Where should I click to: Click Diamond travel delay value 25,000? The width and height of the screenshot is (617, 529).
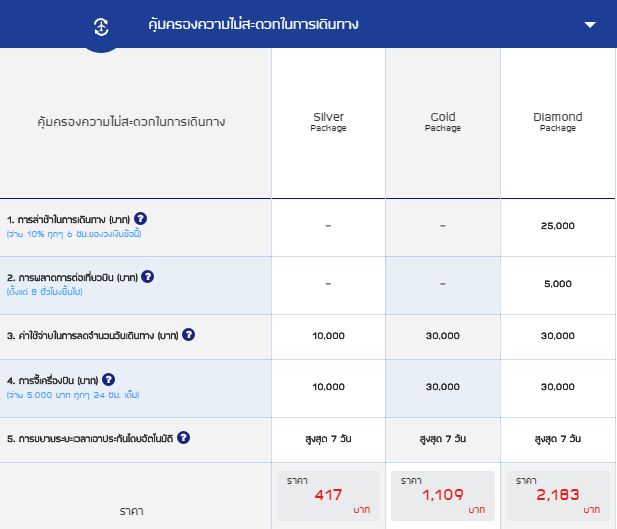click(557, 226)
